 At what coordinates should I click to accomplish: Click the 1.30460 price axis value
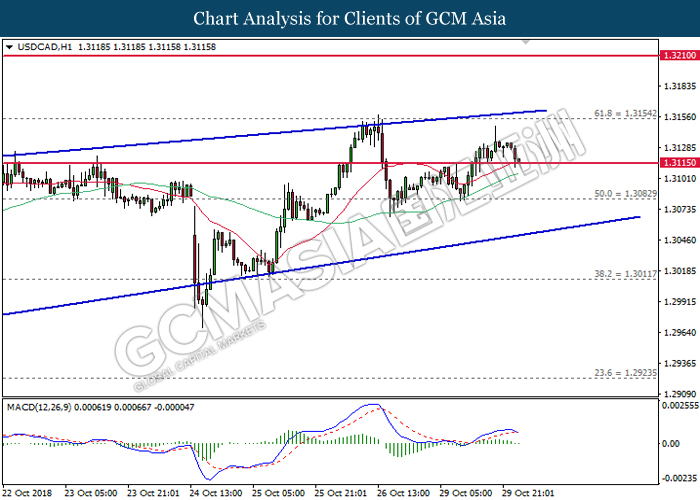pos(680,240)
